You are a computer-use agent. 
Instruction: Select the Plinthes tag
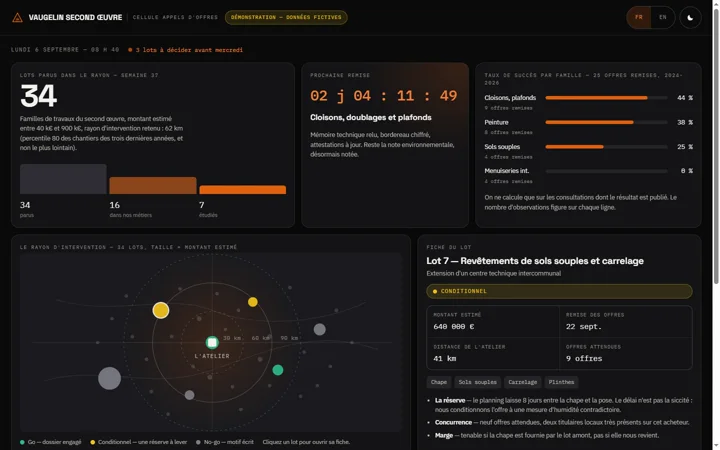(561, 382)
